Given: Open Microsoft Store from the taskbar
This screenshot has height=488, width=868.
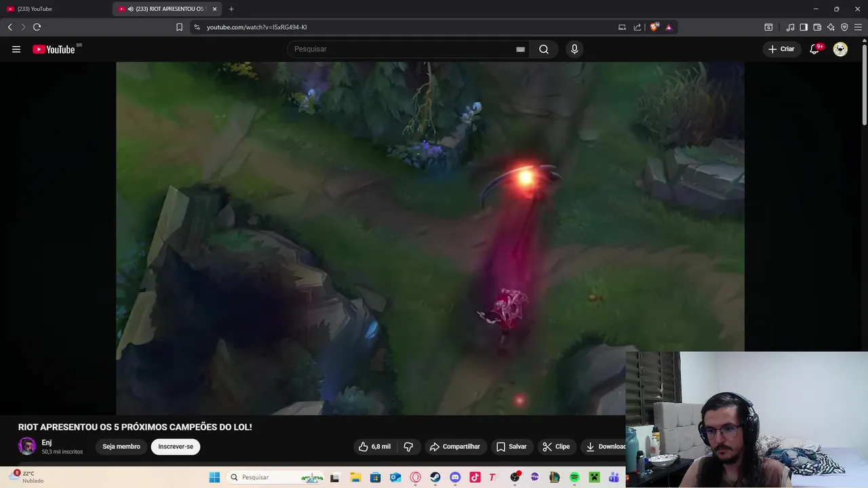Looking at the screenshot, I should pyautogui.click(x=375, y=477).
